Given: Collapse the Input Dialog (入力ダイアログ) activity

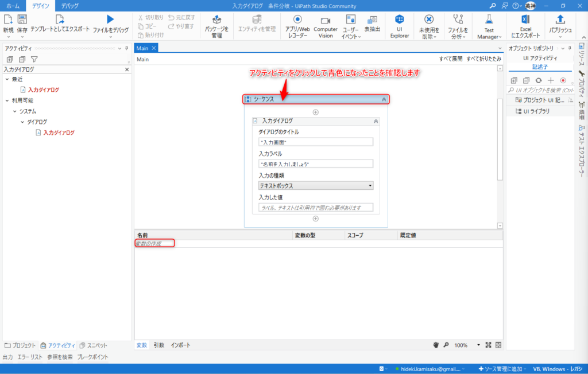Looking at the screenshot, I should click(376, 121).
